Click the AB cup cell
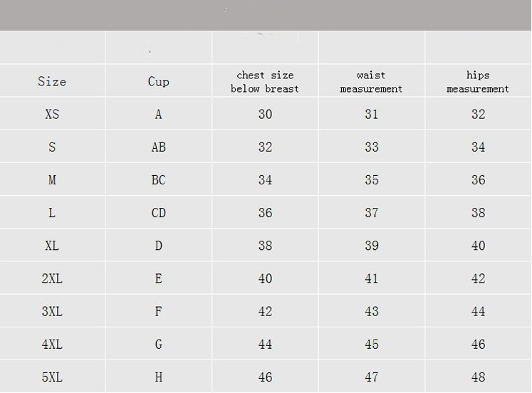Viewport: 532px width, 393px height. point(158,147)
